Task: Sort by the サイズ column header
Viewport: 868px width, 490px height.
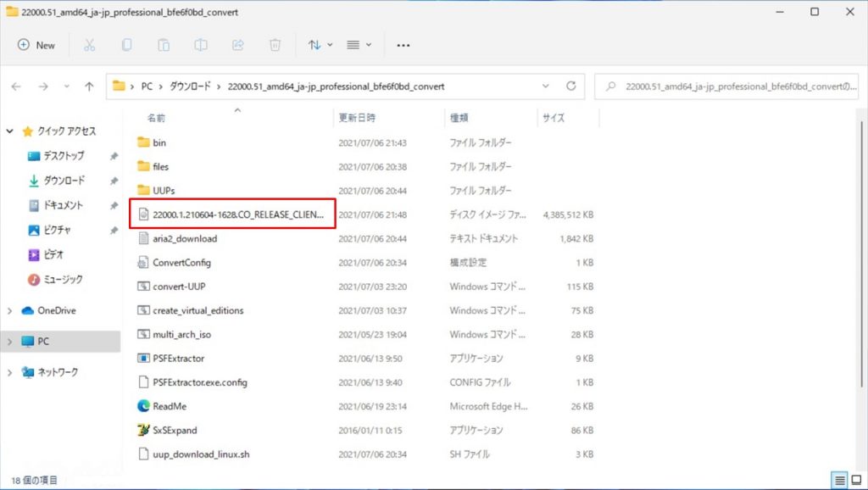Action: point(554,117)
